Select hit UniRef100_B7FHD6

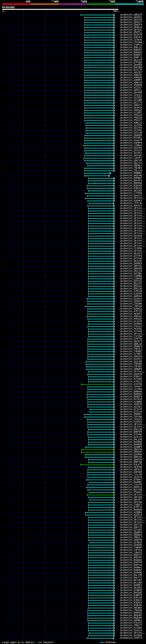(131, 63)
